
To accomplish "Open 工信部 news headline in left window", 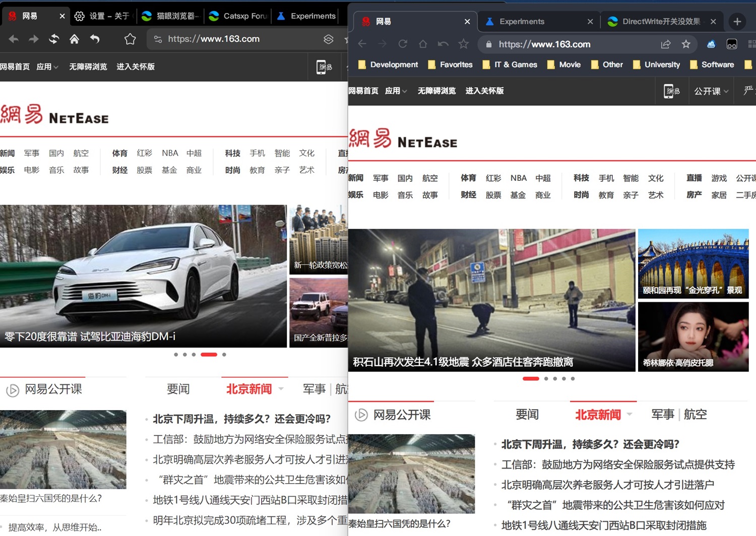I will (x=250, y=439).
